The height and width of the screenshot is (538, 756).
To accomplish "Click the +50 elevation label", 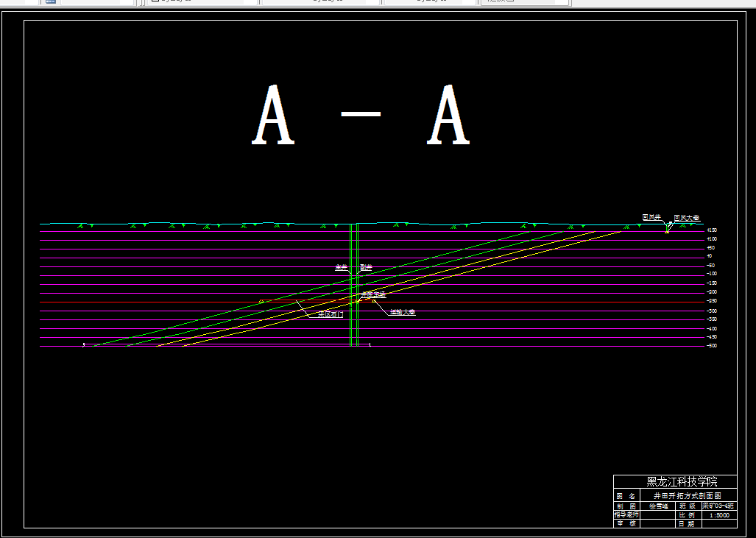I will [x=710, y=248].
